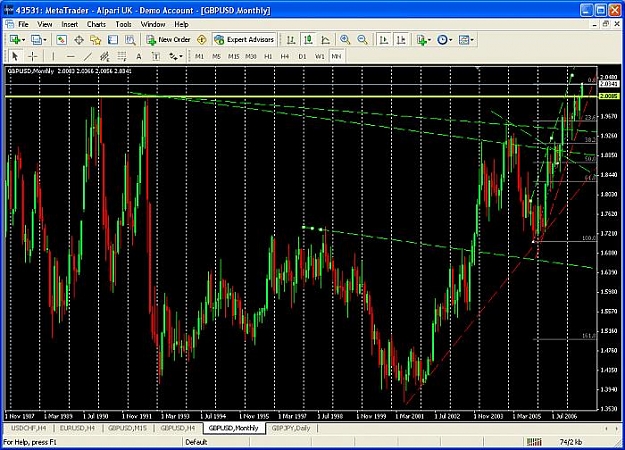Click the 2.0085 yellow price level label

609,96
